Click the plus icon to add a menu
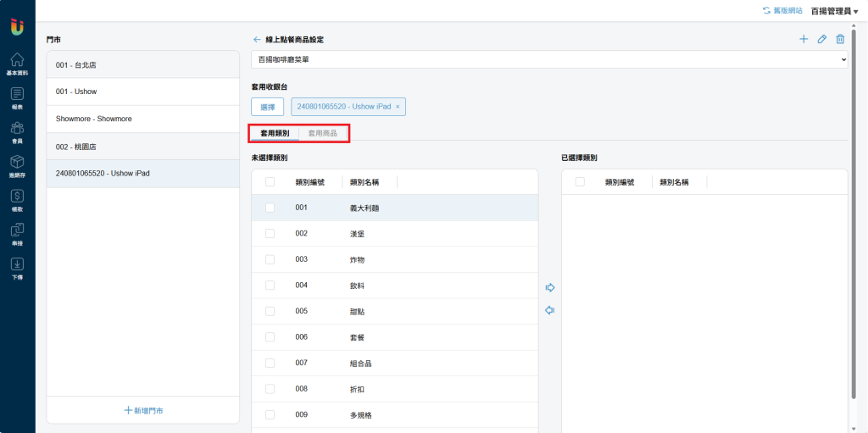The image size is (868, 433). (x=804, y=39)
